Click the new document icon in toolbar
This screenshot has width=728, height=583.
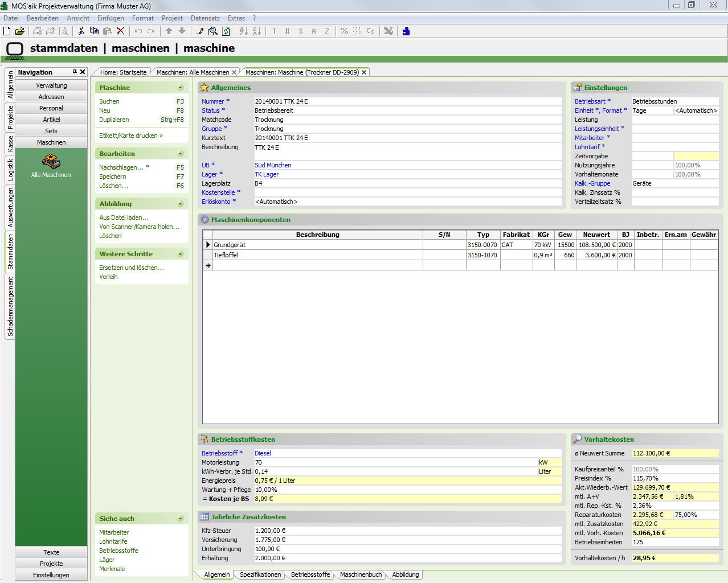pyautogui.click(x=7, y=31)
